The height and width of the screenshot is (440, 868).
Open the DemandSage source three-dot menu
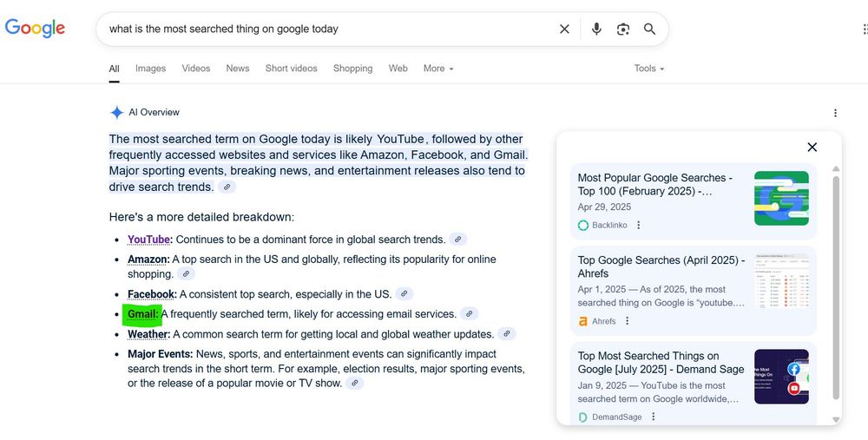pos(653,417)
